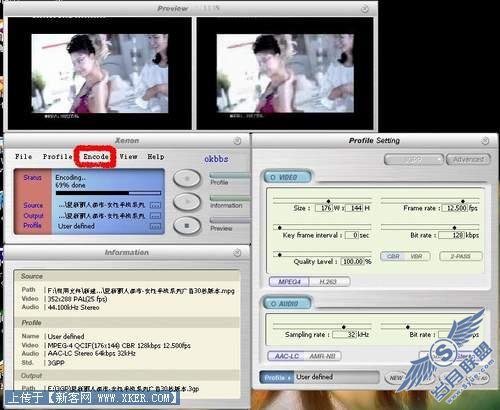Screen dimensions: 500x410
Task: Click the Frame rate slider handle
Action: [x=463, y=201]
